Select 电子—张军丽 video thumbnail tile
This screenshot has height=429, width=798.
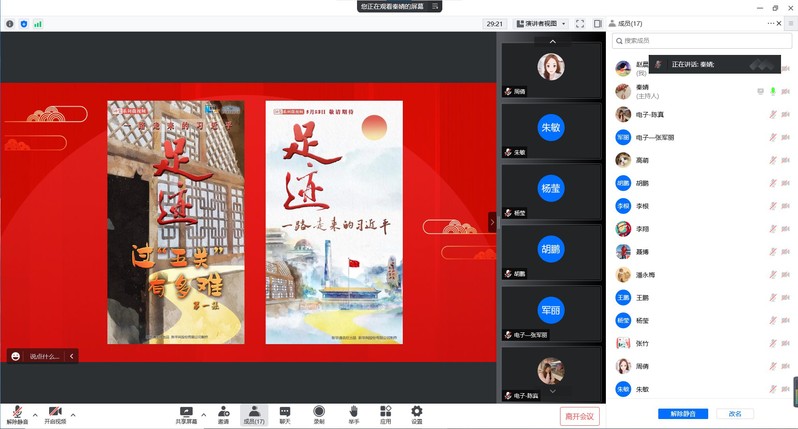pos(551,313)
